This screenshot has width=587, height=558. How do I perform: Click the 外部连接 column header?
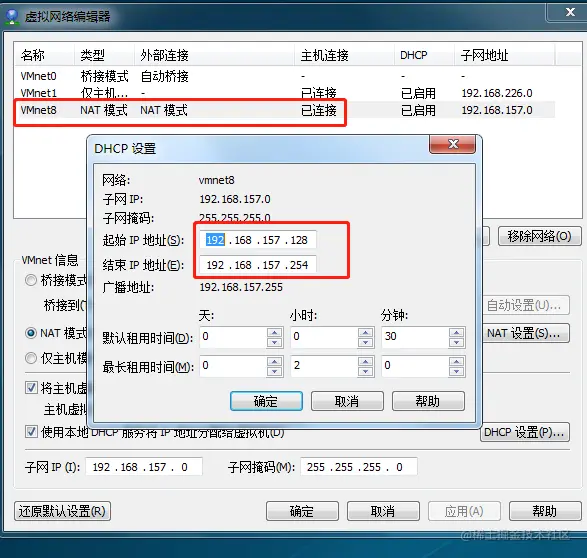(x=214, y=55)
